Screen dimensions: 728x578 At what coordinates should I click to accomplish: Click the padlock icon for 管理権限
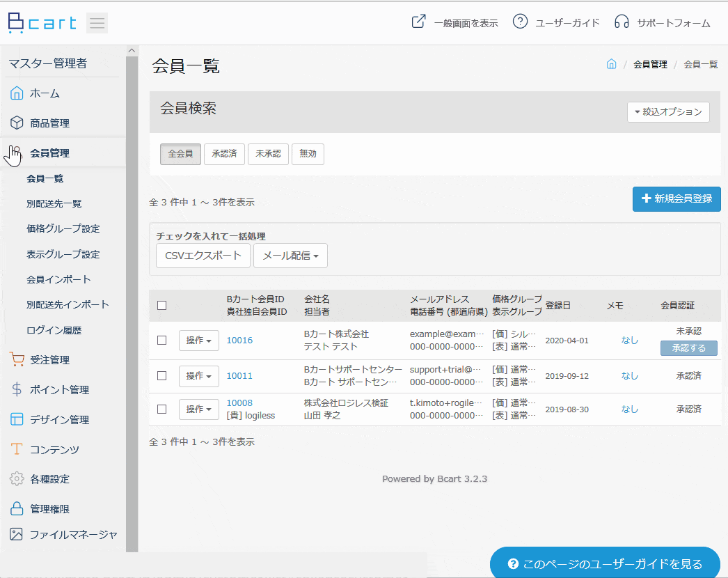click(17, 508)
